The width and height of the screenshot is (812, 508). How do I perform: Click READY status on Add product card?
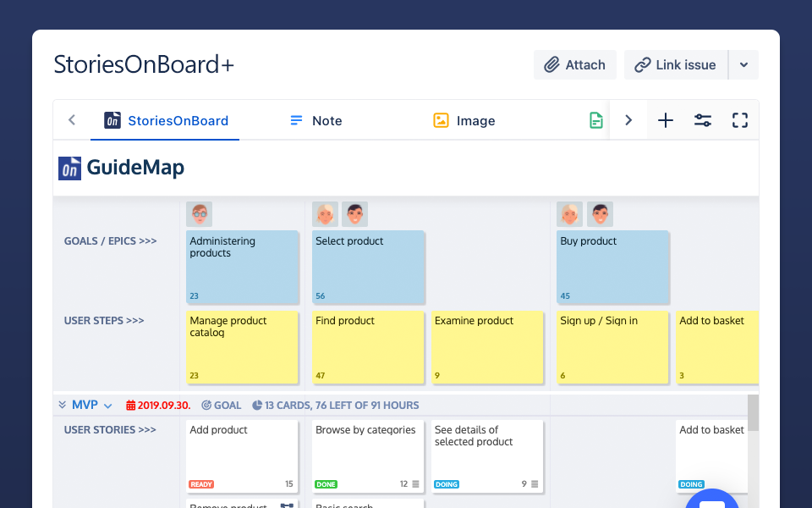(x=201, y=484)
